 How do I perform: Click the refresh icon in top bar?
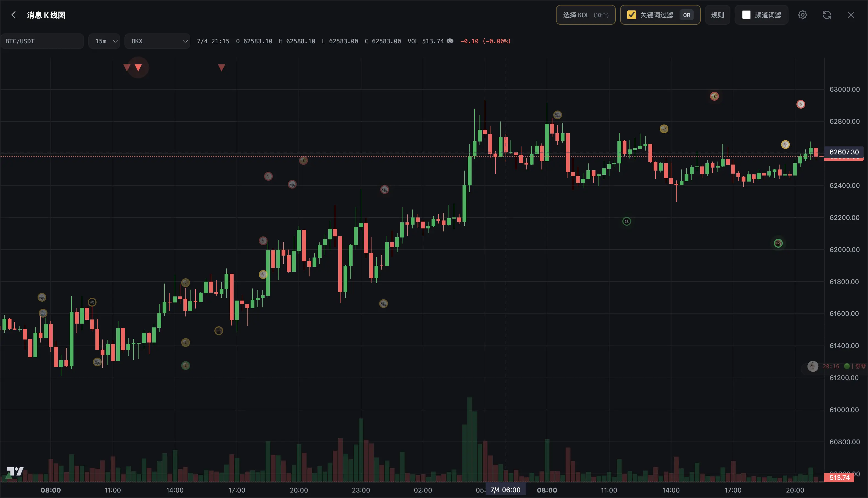[827, 15]
